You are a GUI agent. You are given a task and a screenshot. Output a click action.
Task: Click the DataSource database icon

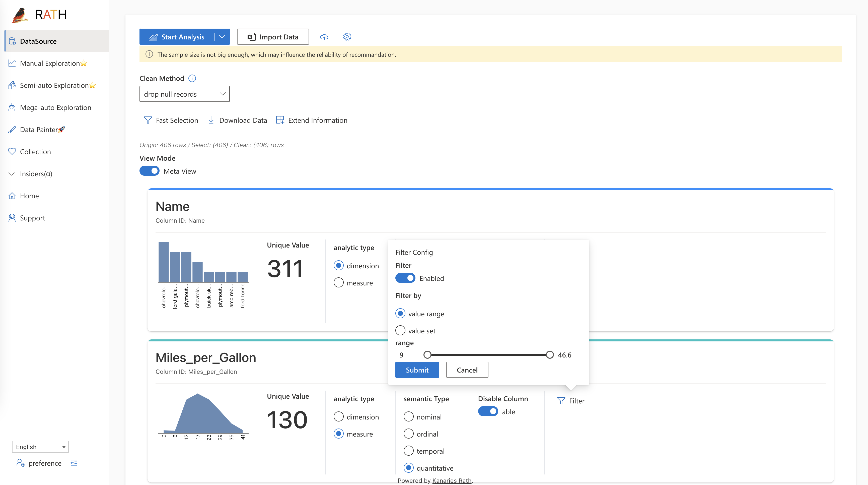tap(12, 41)
